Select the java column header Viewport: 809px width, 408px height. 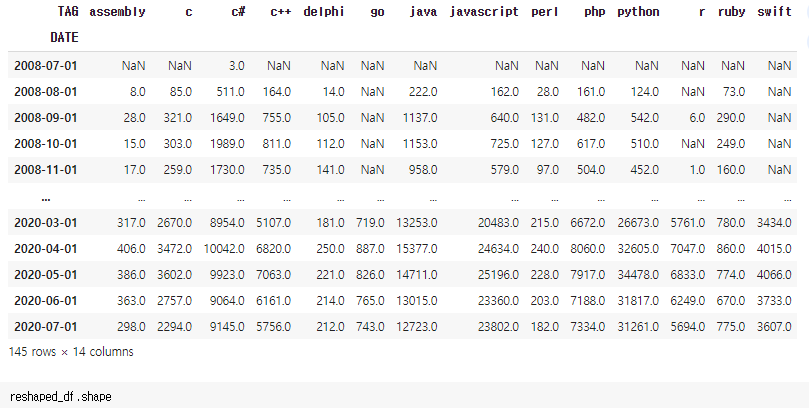coord(423,12)
